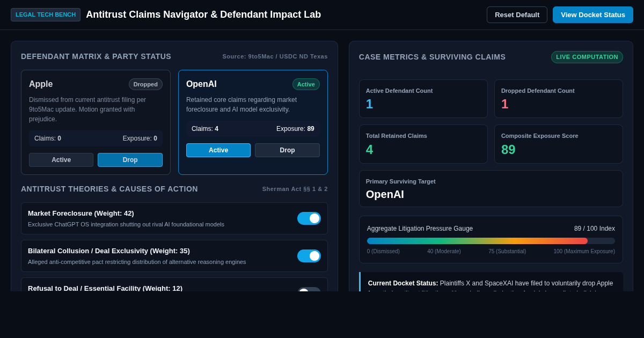This screenshot has width=644, height=338.
Task: Click the 0 (Dismissed) gauge label
Action: pos(383,252)
